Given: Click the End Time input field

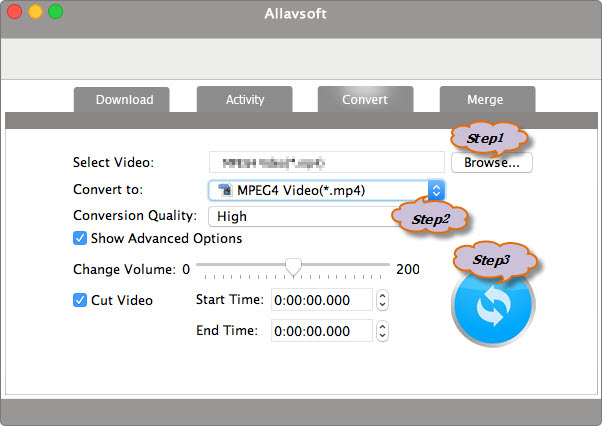Looking at the screenshot, I should click(322, 331).
